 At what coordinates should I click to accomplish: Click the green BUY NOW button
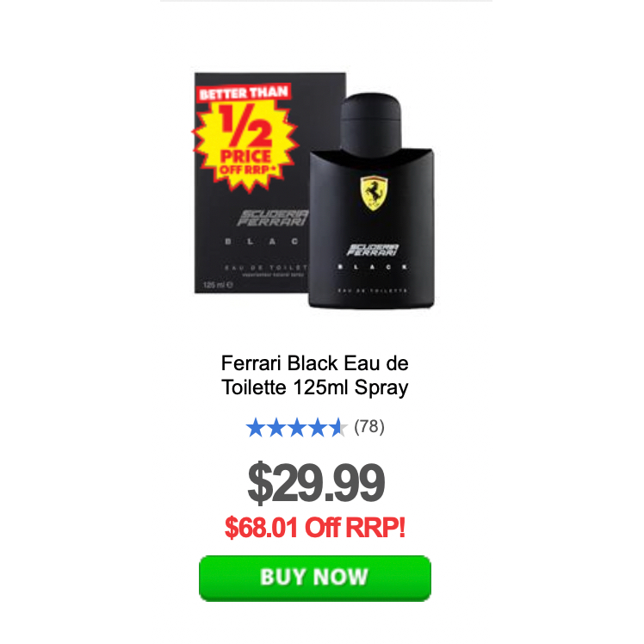pos(314,579)
